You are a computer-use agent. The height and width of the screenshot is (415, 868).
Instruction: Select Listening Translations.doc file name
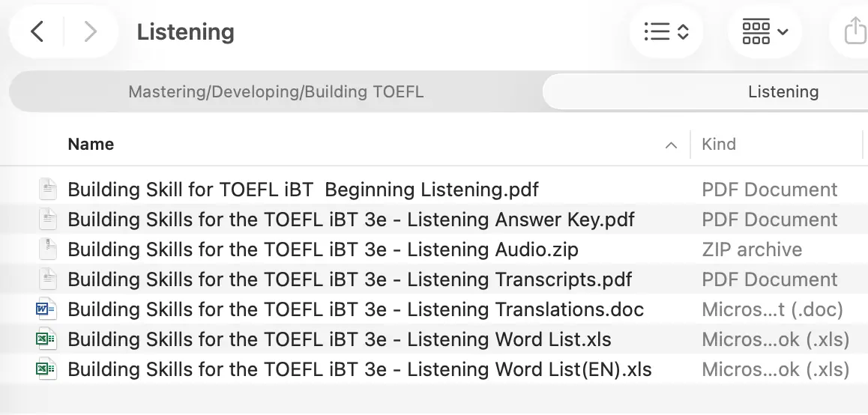click(x=355, y=309)
